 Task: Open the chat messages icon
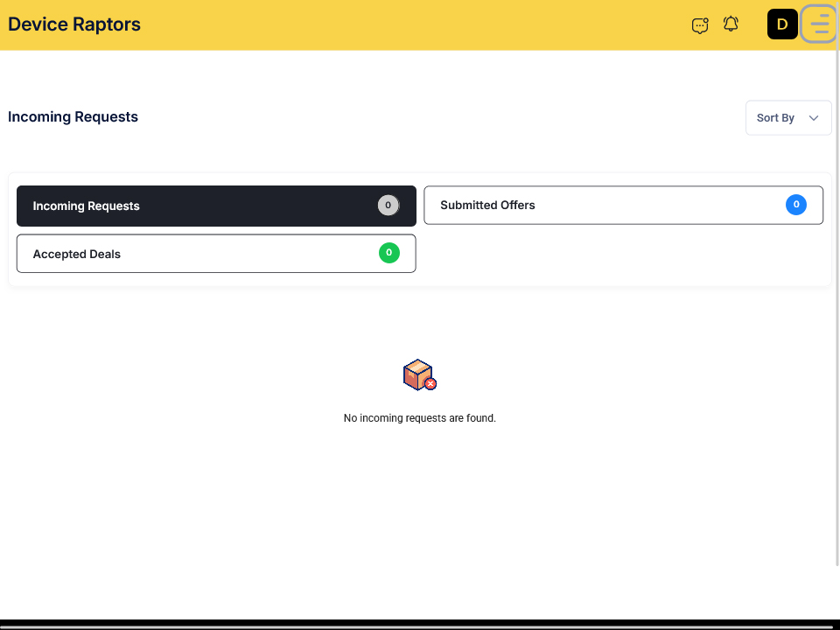700,25
